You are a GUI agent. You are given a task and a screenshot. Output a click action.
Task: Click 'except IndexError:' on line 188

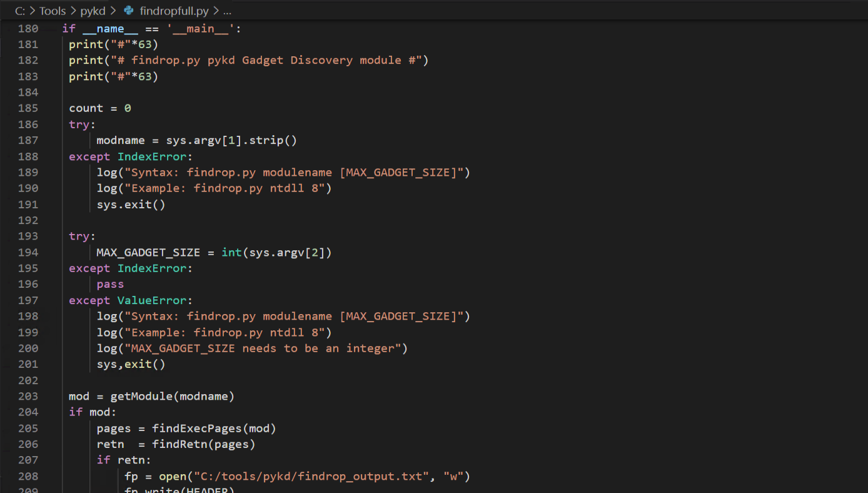(131, 156)
